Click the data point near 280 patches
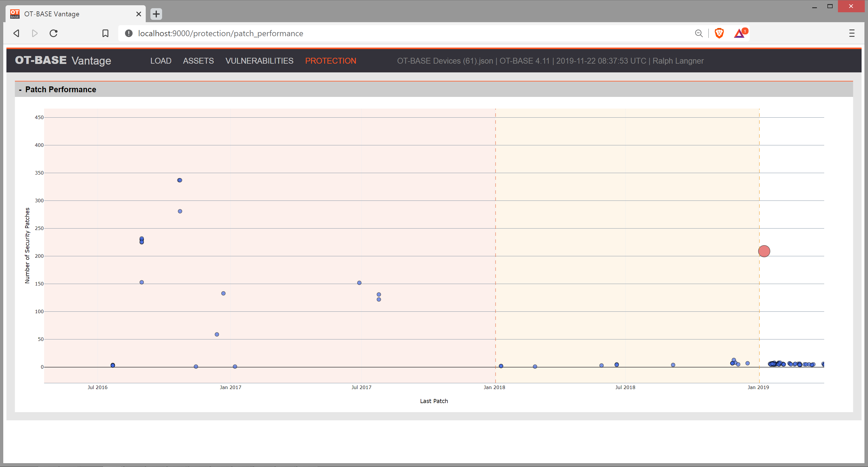Screen dimensions: 868x467 tap(180, 211)
